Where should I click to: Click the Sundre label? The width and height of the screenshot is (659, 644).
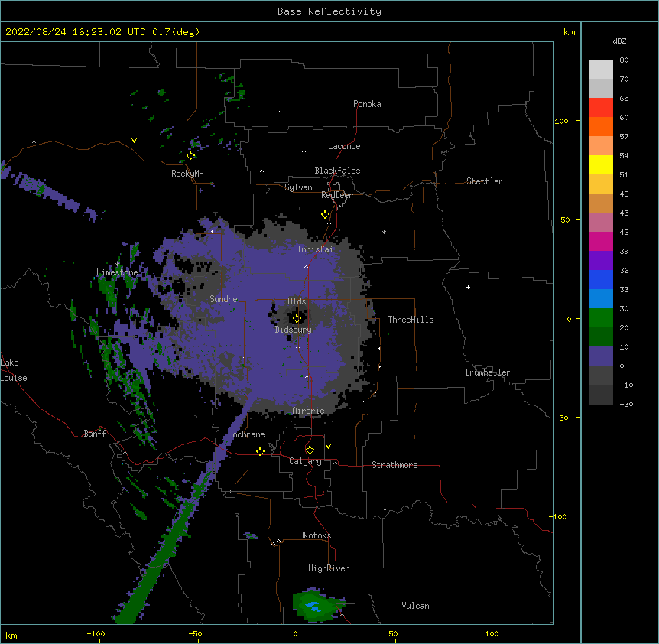[223, 299]
